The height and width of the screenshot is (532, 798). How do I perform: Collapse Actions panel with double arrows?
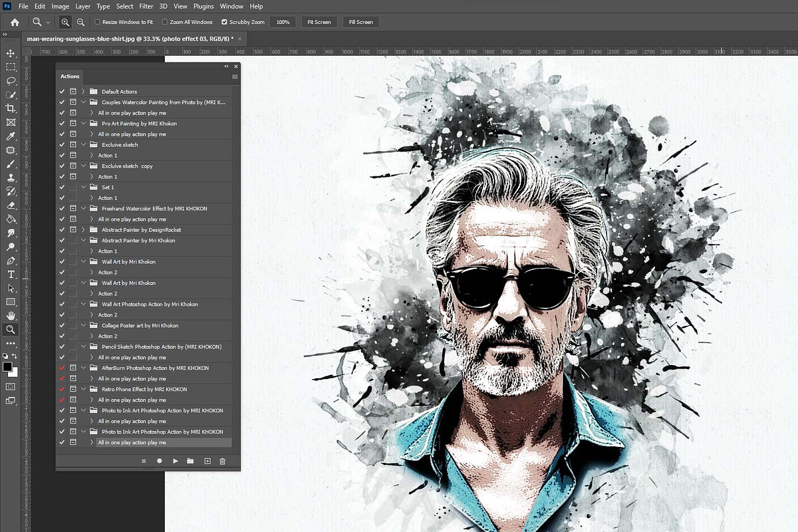pos(227,66)
